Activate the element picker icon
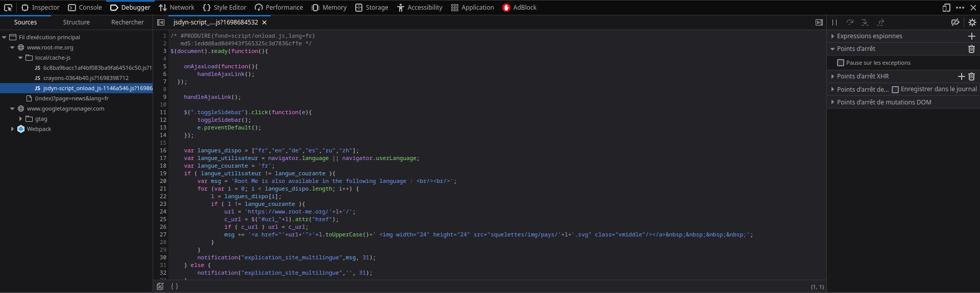This screenshot has height=293, width=980. tap(8, 8)
